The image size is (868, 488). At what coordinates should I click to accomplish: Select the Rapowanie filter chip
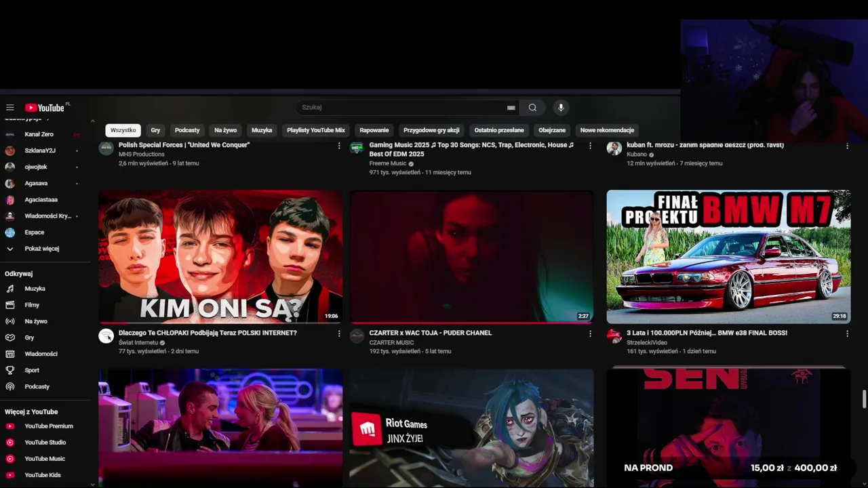(374, 130)
